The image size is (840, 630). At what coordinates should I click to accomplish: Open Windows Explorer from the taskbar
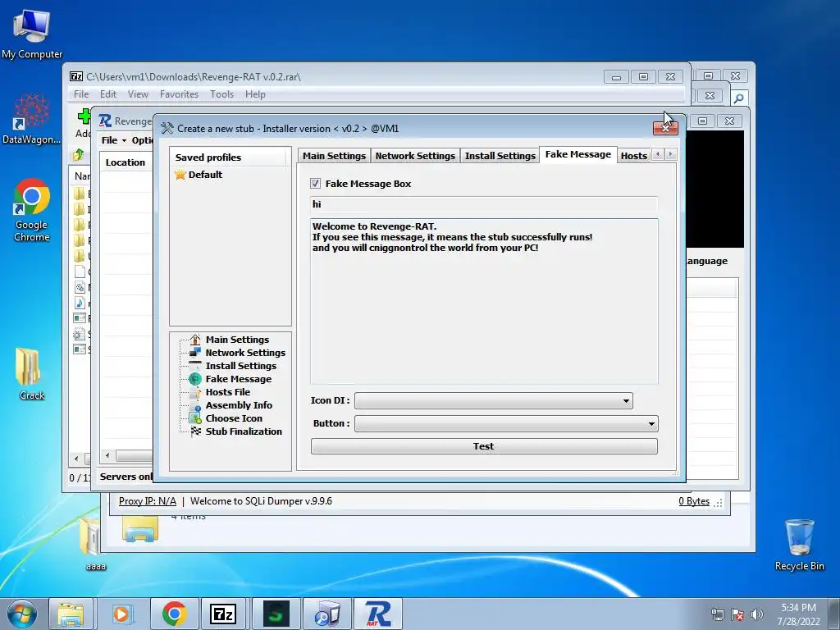click(71, 614)
